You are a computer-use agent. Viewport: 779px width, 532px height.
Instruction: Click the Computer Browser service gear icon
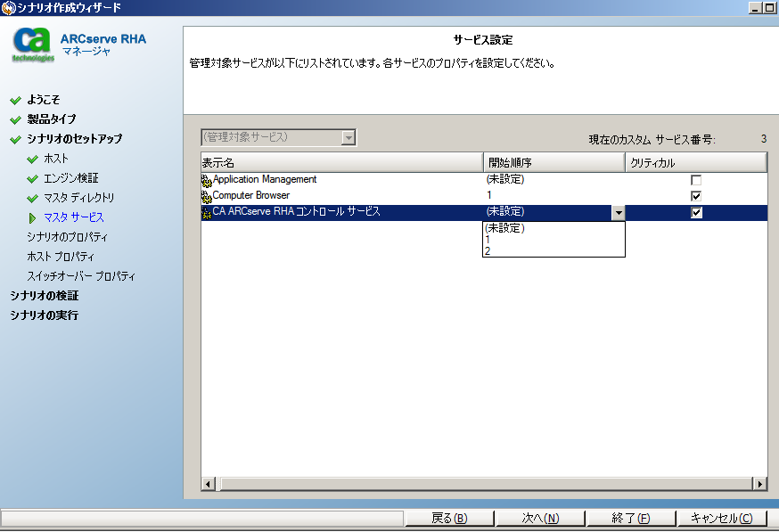(x=206, y=195)
